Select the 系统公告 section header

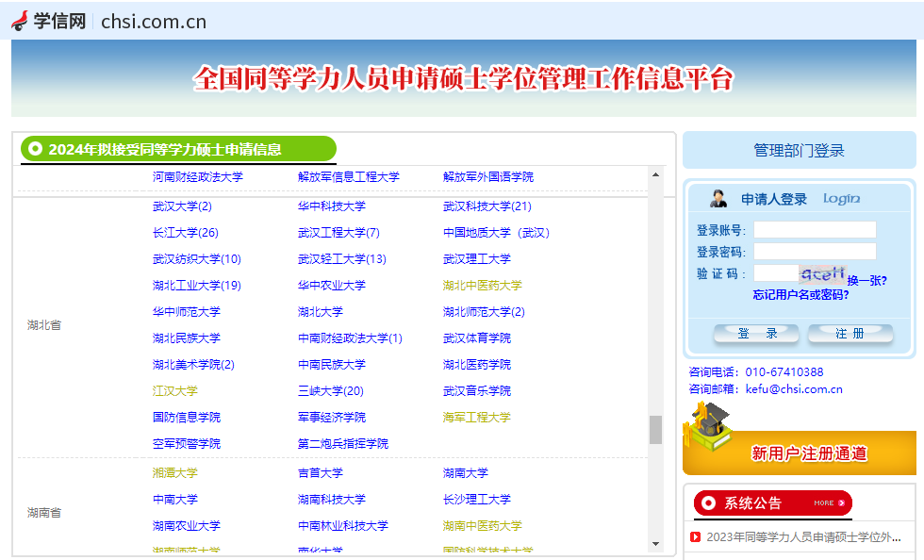[x=772, y=502]
